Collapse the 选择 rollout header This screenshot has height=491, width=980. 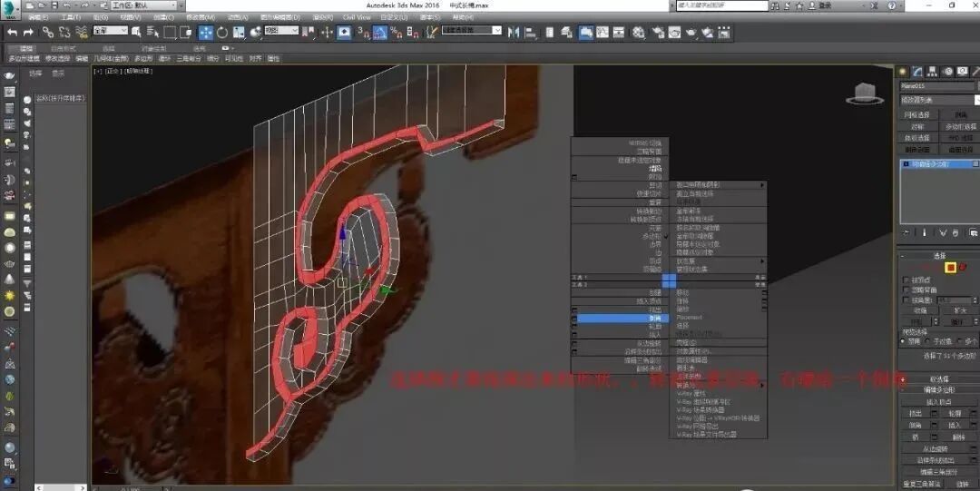(x=939, y=256)
